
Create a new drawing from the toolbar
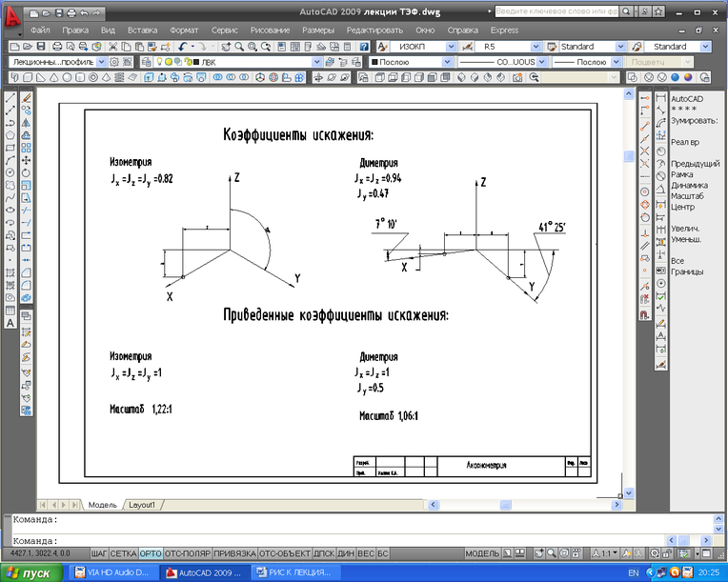[14, 47]
